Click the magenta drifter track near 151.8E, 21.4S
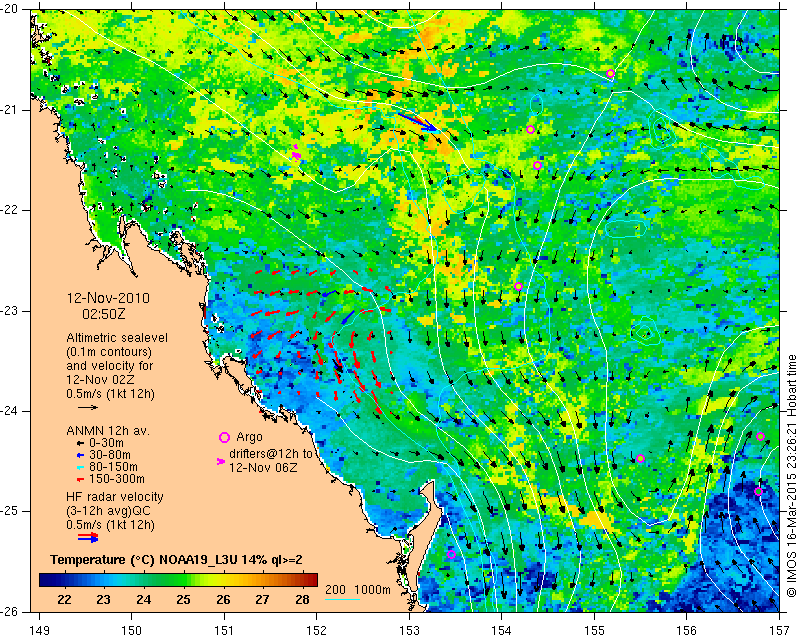This screenshot has height=640, width=800. click(296, 154)
